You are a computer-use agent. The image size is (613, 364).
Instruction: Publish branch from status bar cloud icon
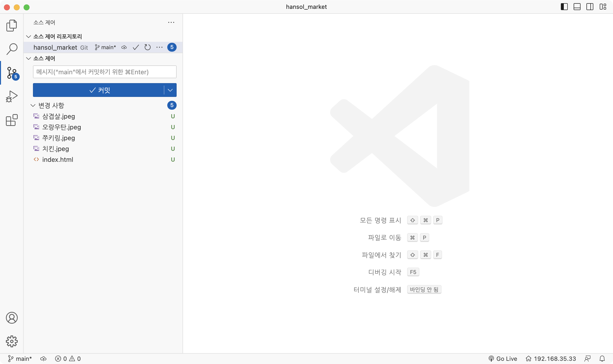click(43, 359)
